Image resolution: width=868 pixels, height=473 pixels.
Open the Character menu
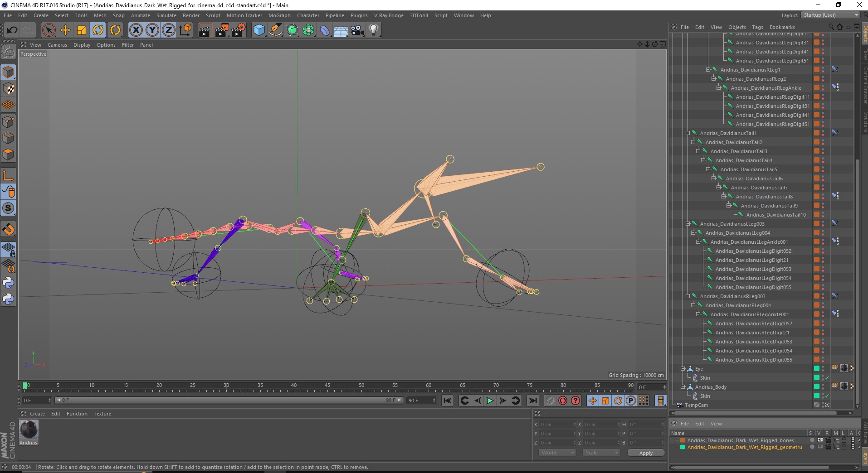(308, 15)
